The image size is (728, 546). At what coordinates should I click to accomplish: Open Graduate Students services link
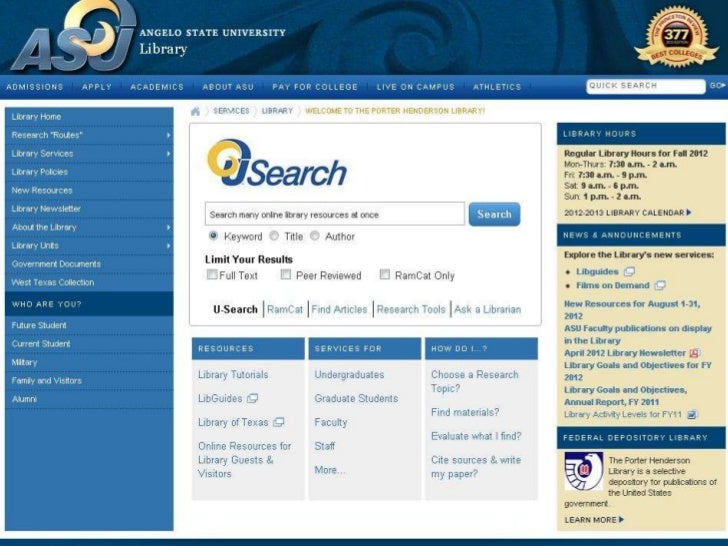point(356,398)
